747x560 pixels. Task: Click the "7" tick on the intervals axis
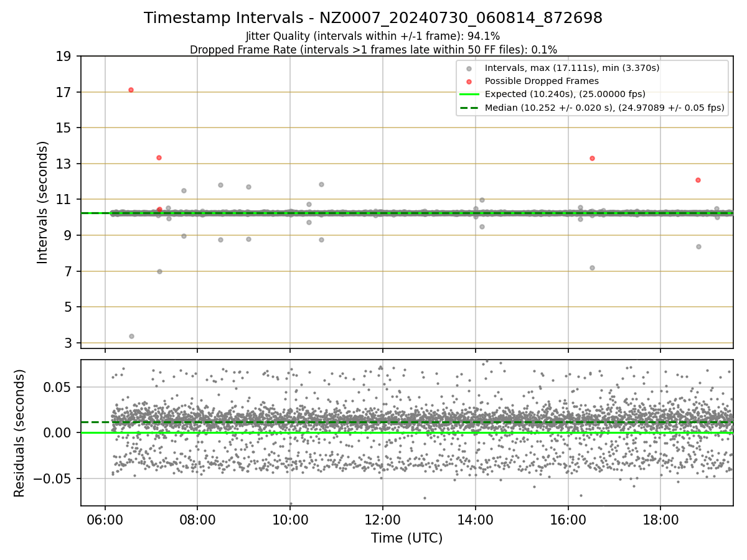point(68,271)
